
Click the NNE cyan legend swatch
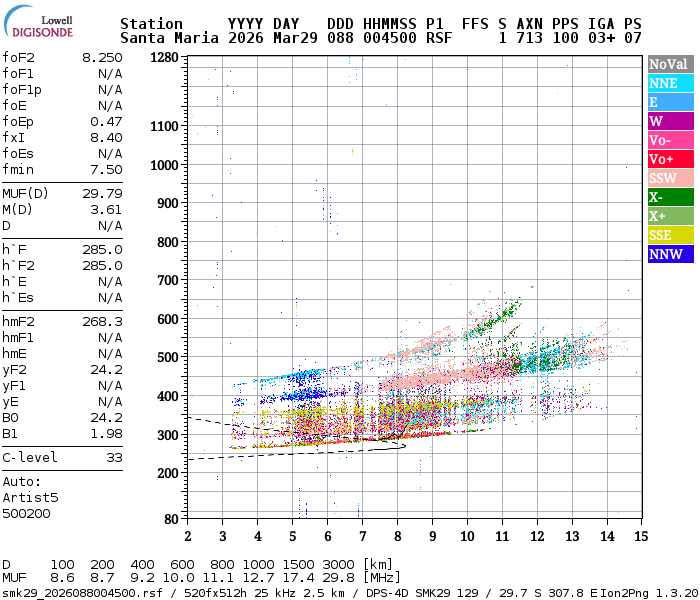coord(670,84)
